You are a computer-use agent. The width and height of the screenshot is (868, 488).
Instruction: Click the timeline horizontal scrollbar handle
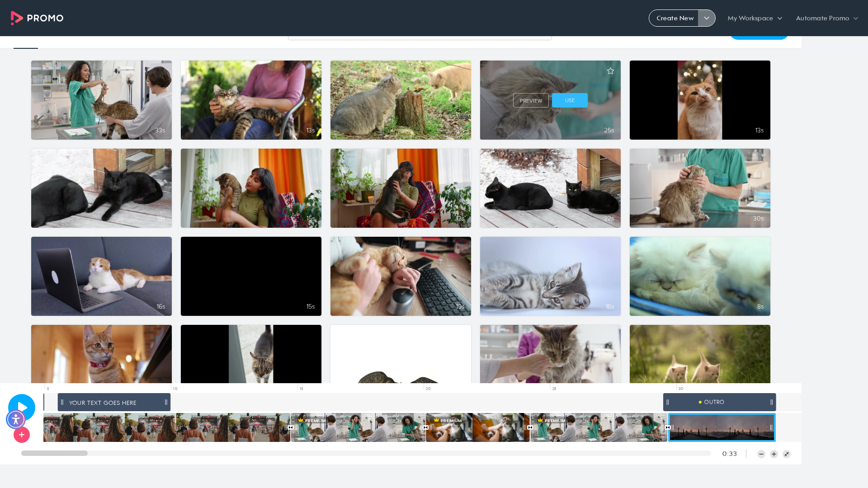pyautogui.click(x=54, y=453)
